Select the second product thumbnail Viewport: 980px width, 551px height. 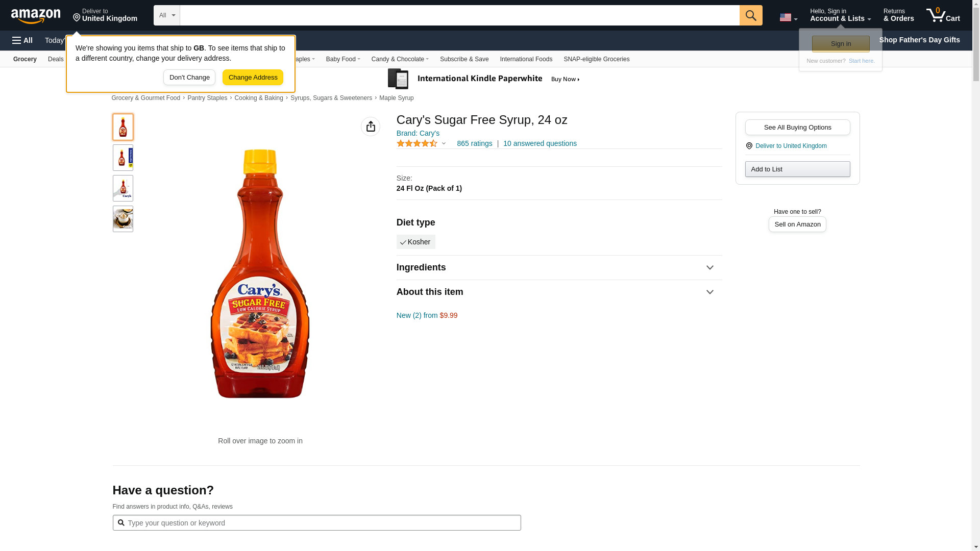tap(123, 158)
